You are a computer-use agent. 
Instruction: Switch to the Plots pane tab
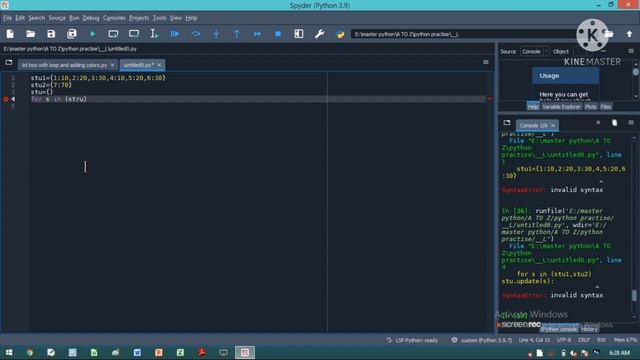pos(591,107)
